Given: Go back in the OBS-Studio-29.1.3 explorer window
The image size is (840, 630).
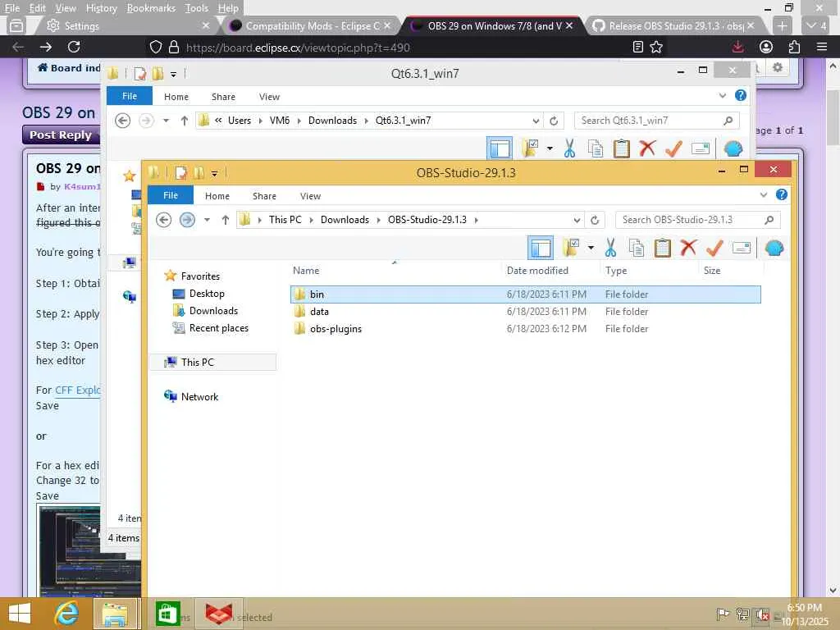Looking at the screenshot, I should point(163,220).
